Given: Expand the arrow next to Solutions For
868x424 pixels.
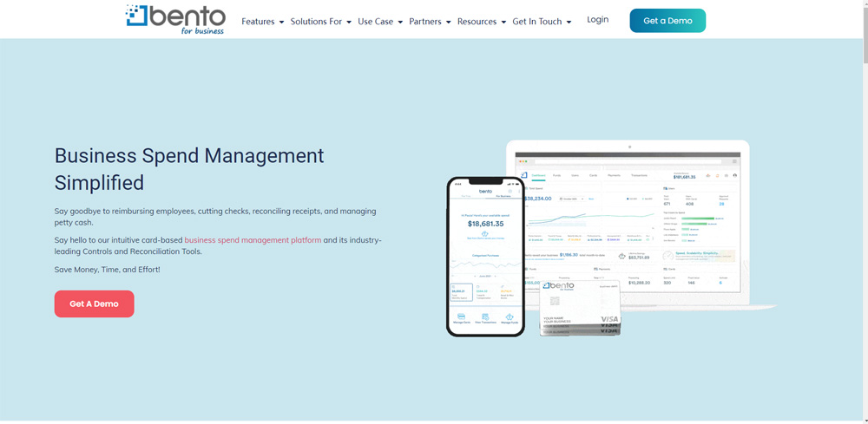Looking at the screenshot, I should pos(349,23).
